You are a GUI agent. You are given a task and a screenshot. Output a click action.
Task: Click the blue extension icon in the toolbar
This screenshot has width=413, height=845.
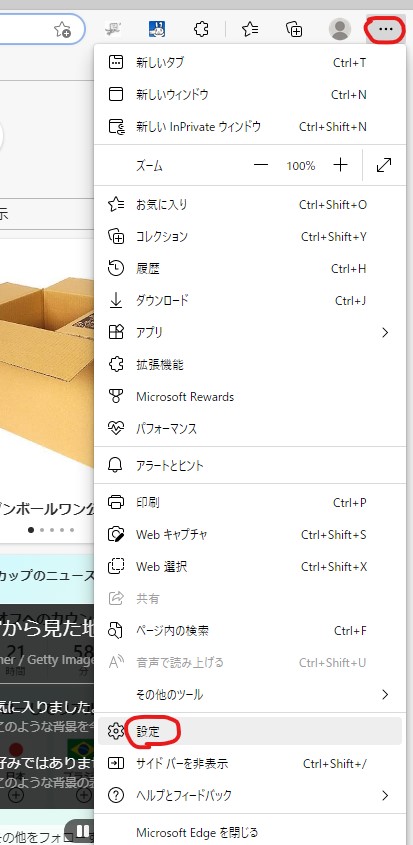[x=156, y=29]
